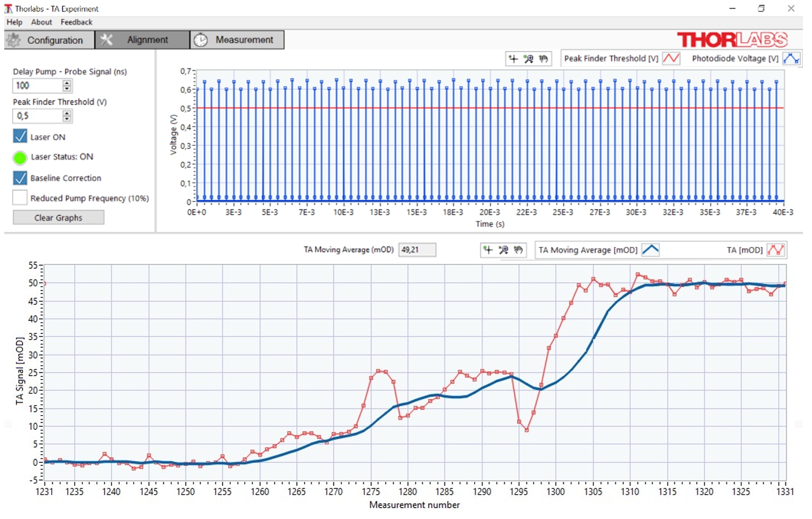Click the Delay Pump - Probe Signal input field

click(x=37, y=86)
